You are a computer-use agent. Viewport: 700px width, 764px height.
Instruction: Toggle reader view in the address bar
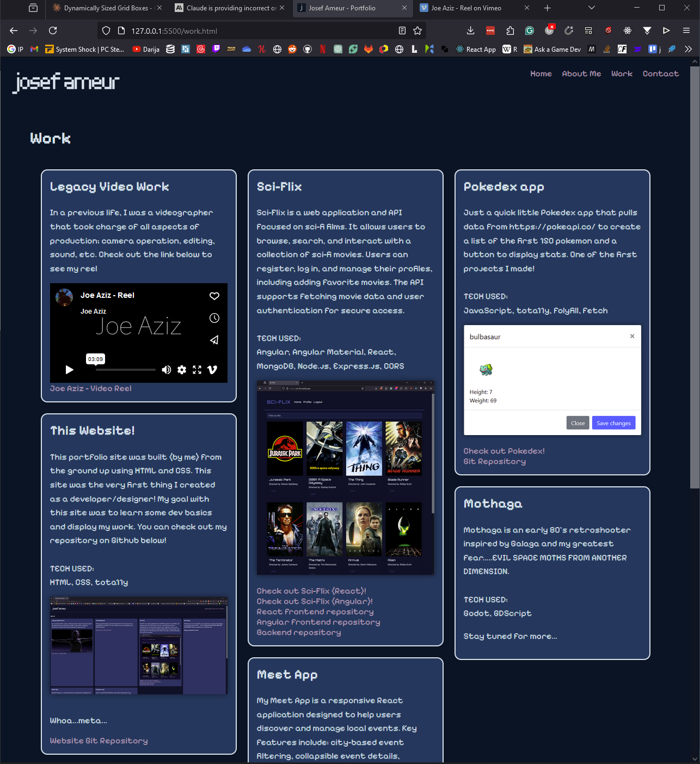[x=402, y=31]
